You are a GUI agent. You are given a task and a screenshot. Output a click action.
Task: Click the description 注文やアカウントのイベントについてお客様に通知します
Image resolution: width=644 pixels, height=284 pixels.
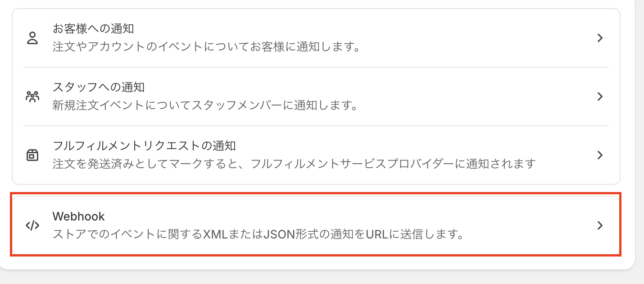(x=205, y=47)
